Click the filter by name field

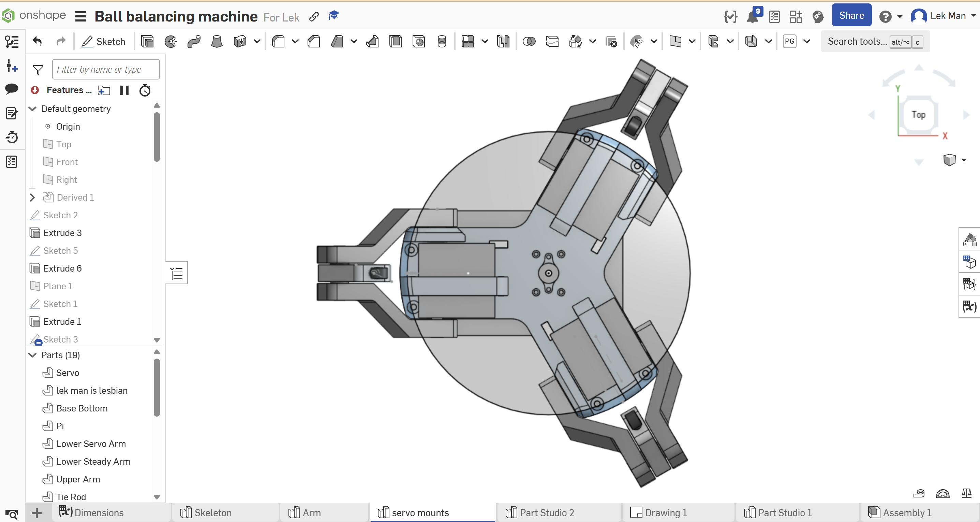[x=106, y=70]
